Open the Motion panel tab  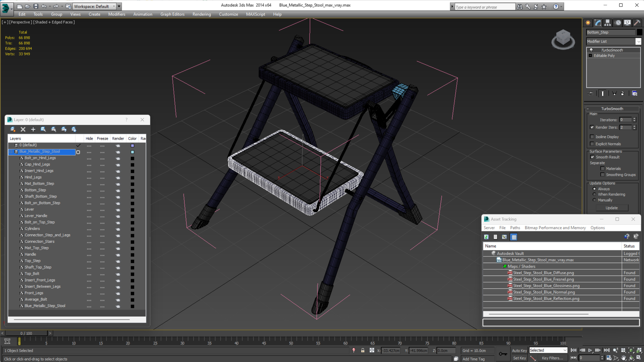tap(618, 23)
